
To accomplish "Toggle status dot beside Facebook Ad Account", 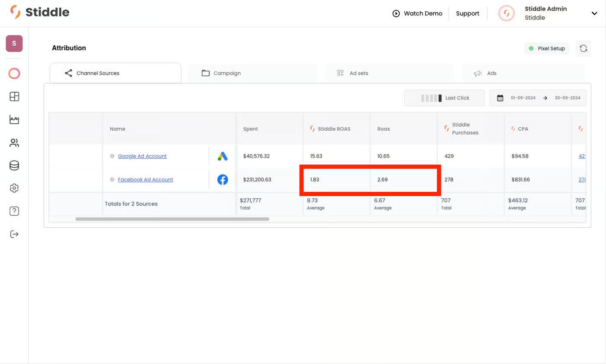I will coord(112,179).
